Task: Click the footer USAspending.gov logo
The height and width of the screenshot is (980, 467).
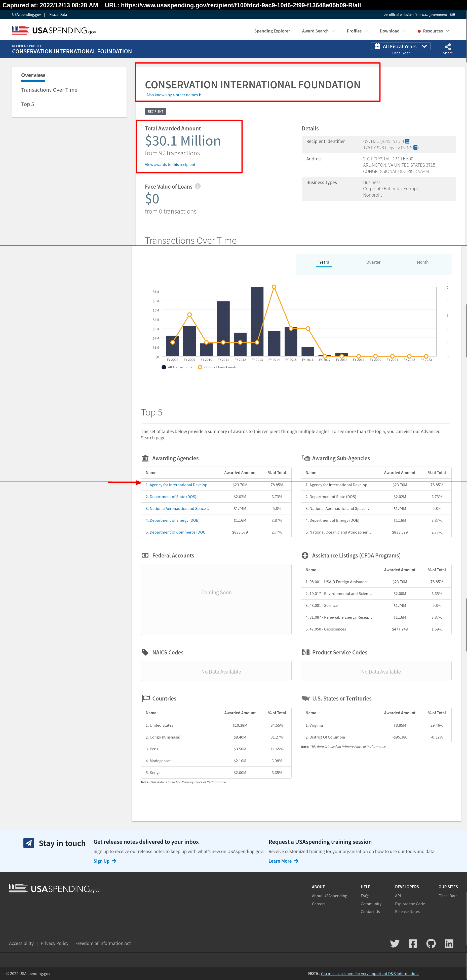Action: [x=54, y=889]
